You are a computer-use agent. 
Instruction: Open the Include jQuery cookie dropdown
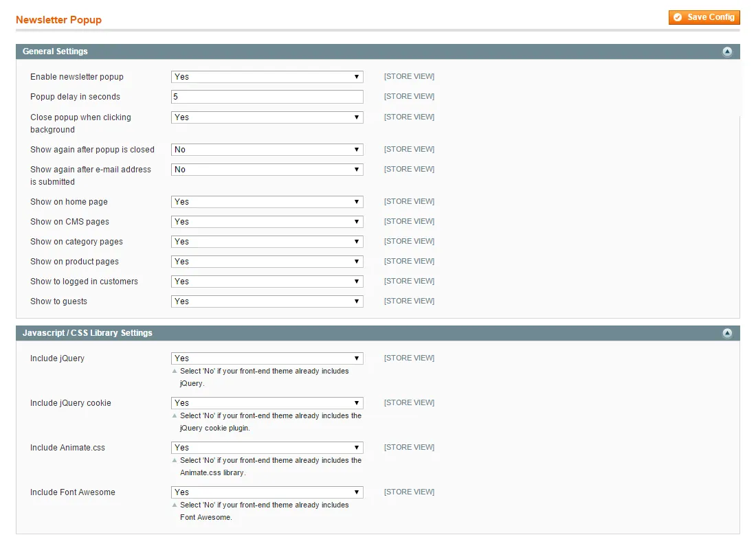(267, 403)
